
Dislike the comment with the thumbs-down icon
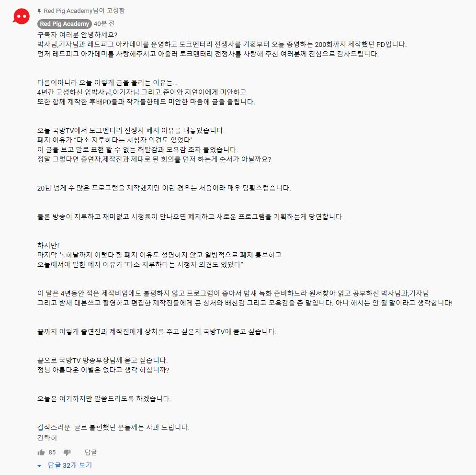click(67, 452)
